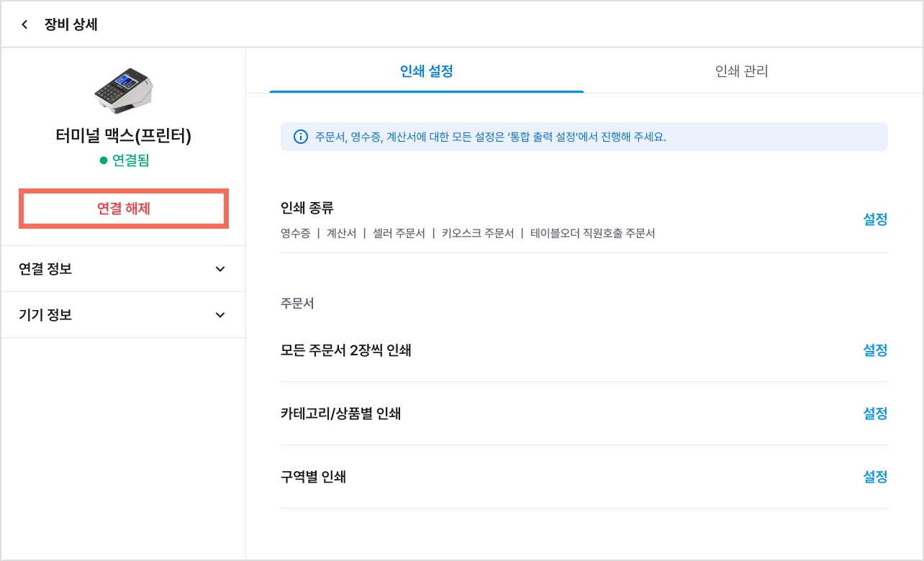Image resolution: width=924 pixels, height=561 pixels.
Task: Click the terminal printer device image
Action: 123,91
